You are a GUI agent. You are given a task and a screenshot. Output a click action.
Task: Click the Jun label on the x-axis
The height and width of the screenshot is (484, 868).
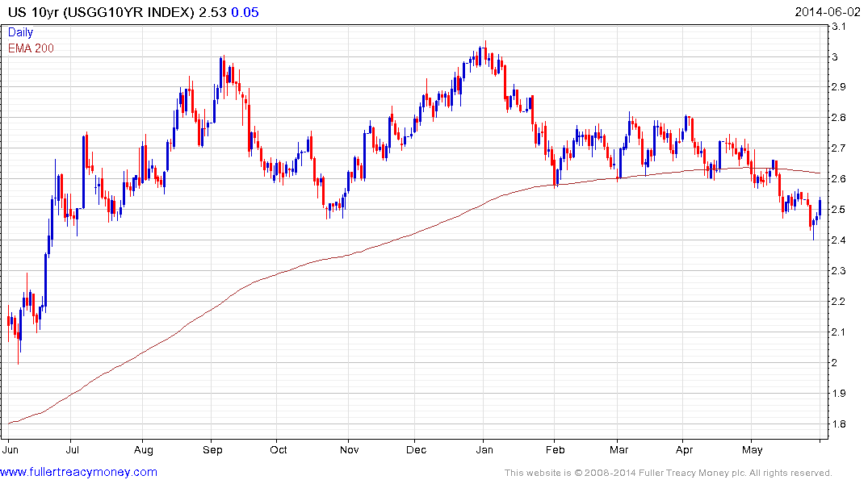point(10,449)
